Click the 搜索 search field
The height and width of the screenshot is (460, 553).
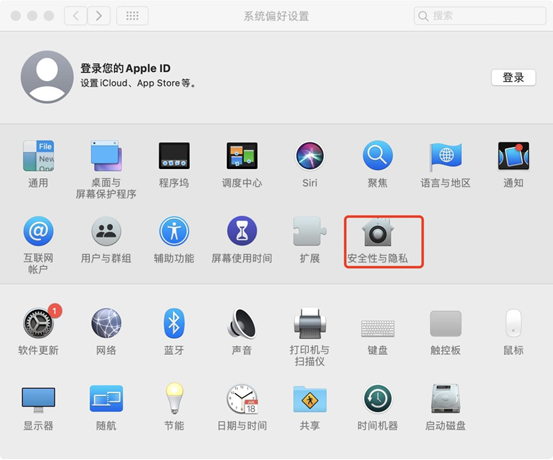[x=480, y=16]
